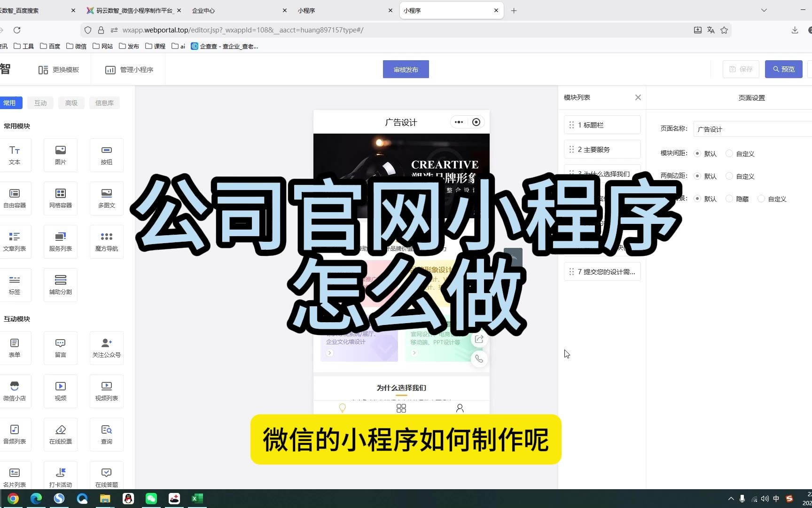Screen dimensions: 812x508
Task: Open the mini-program three-dot menu in preview
Action: click(x=459, y=122)
